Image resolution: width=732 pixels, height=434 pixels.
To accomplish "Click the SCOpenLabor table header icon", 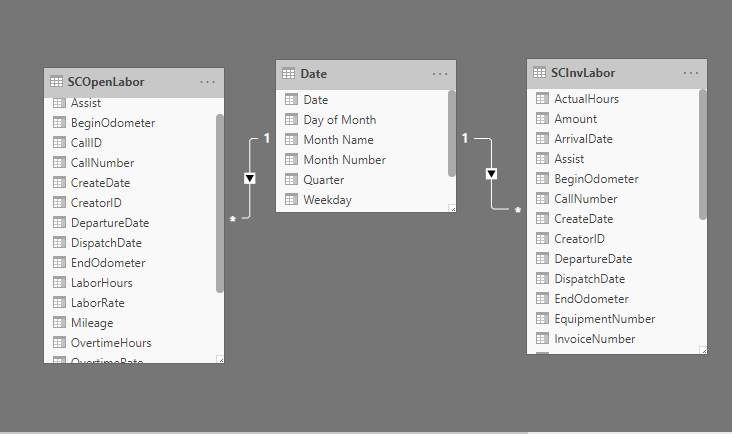I will click(x=56, y=82).
